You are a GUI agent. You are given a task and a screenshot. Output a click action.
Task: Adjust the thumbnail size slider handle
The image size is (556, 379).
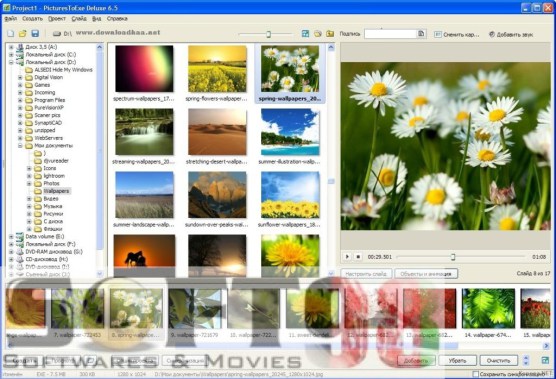coord(268,34)
